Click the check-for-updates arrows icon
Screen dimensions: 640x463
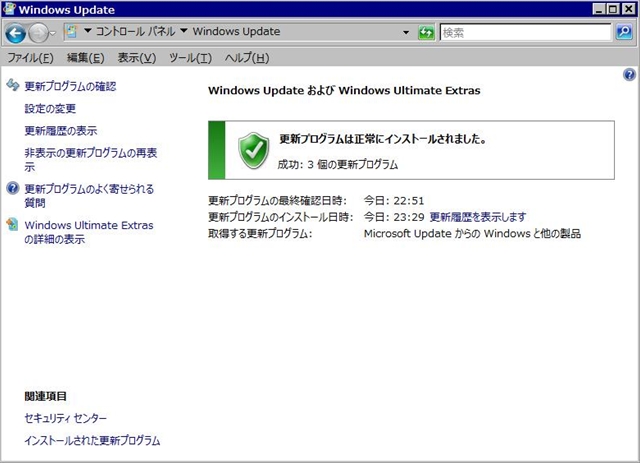(x=13, y=85)
